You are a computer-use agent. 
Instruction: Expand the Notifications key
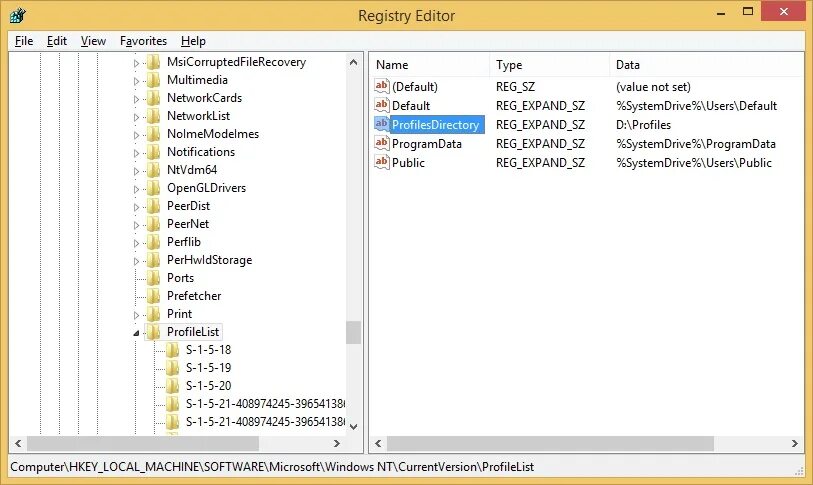136,153
